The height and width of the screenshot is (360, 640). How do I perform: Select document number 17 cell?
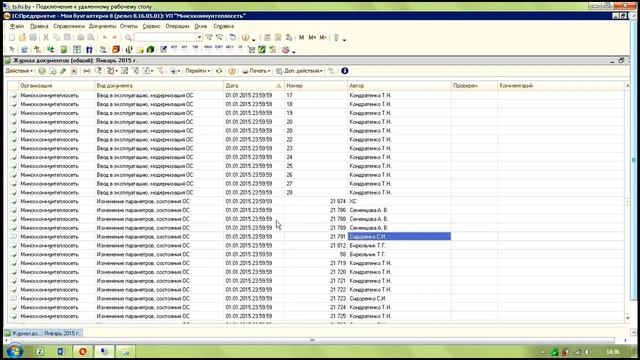316,95
